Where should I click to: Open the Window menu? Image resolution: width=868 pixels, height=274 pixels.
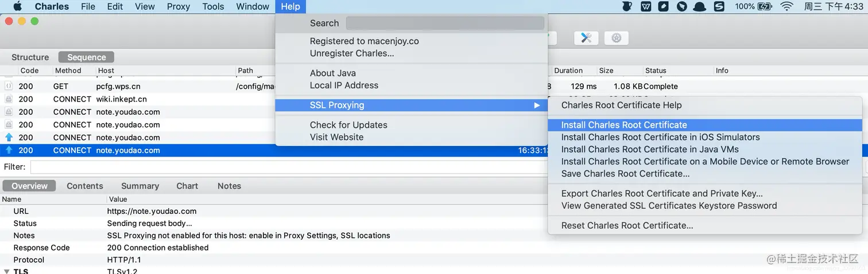coord(253,6)
